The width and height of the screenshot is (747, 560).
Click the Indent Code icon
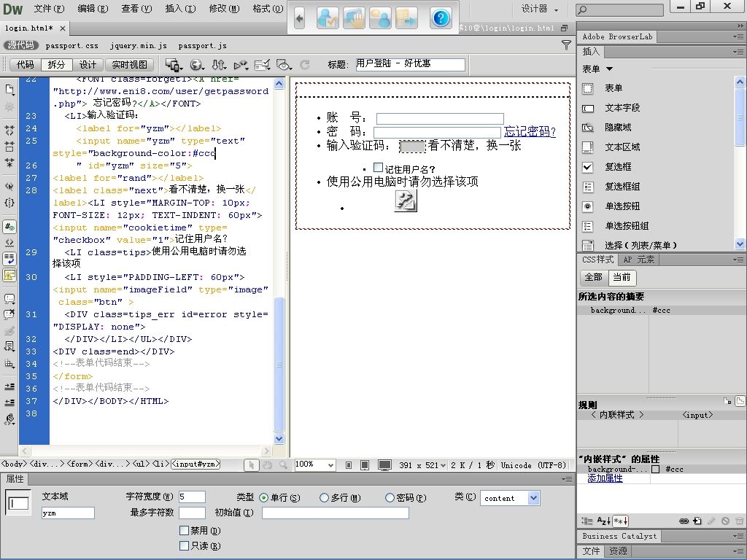pyautogui.click(x=9, y=386)
